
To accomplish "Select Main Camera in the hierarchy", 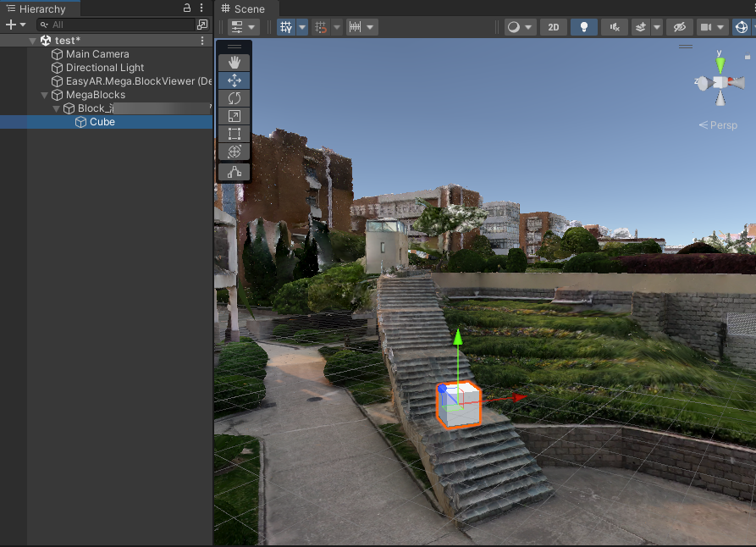I will click(97, 54).
